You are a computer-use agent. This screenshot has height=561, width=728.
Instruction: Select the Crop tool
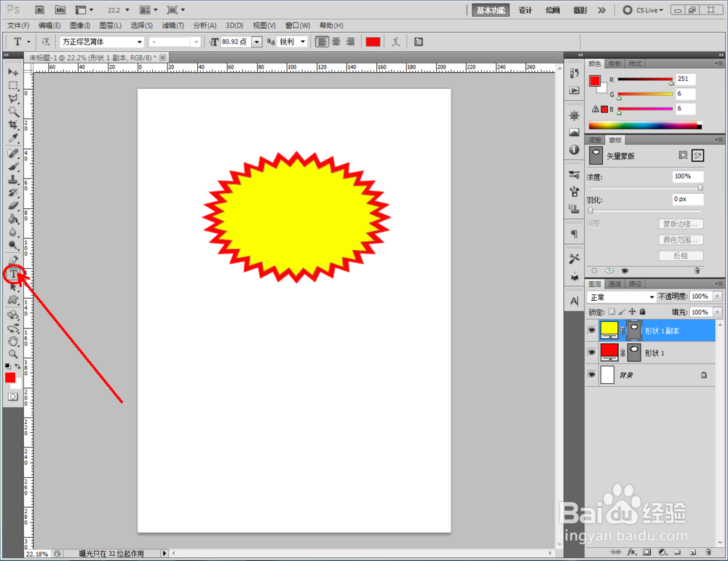(x=13, y=125)
